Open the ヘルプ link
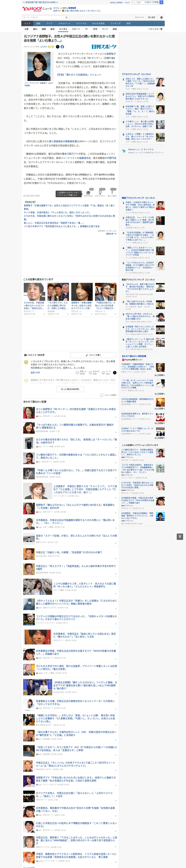The width and height of the screenshot is (186, 868). [127, 2]
